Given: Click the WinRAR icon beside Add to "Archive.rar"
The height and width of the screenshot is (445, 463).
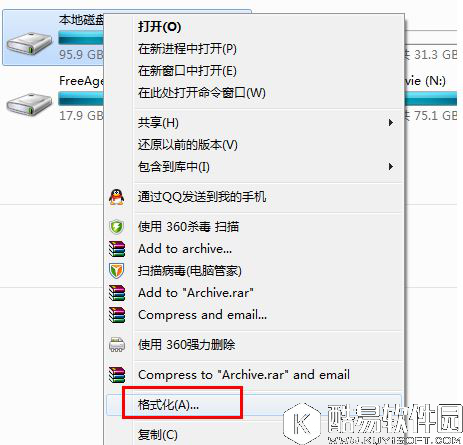Looking at the screenshot, I should tap(117, 293).
